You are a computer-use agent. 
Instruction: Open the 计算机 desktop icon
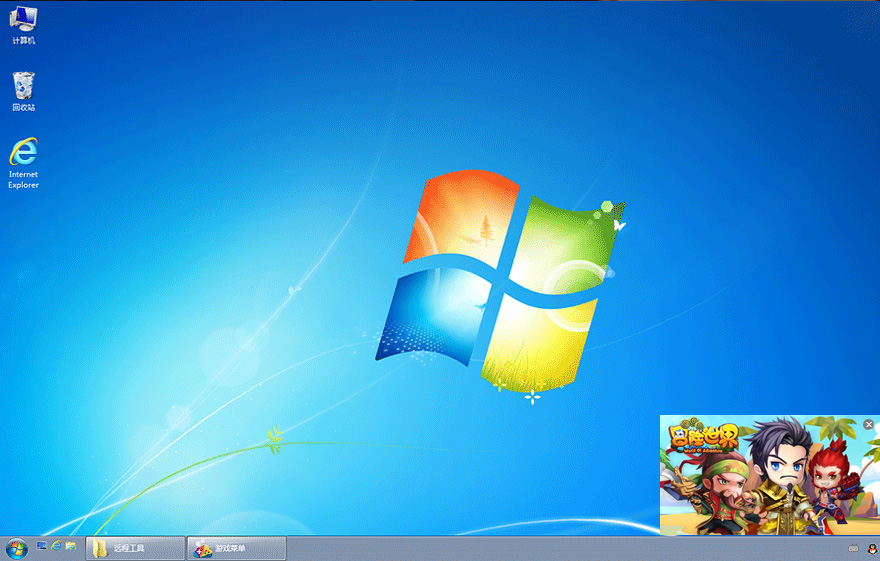23,25
